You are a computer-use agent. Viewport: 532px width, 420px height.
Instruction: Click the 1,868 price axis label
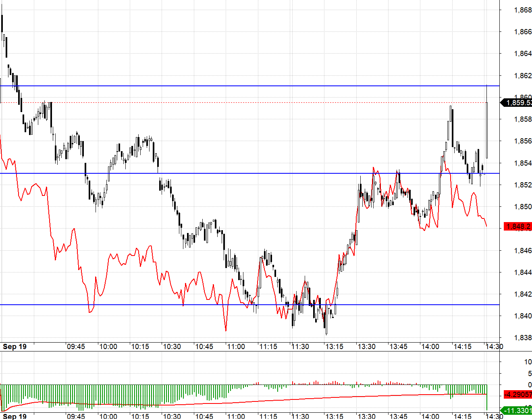523,10
